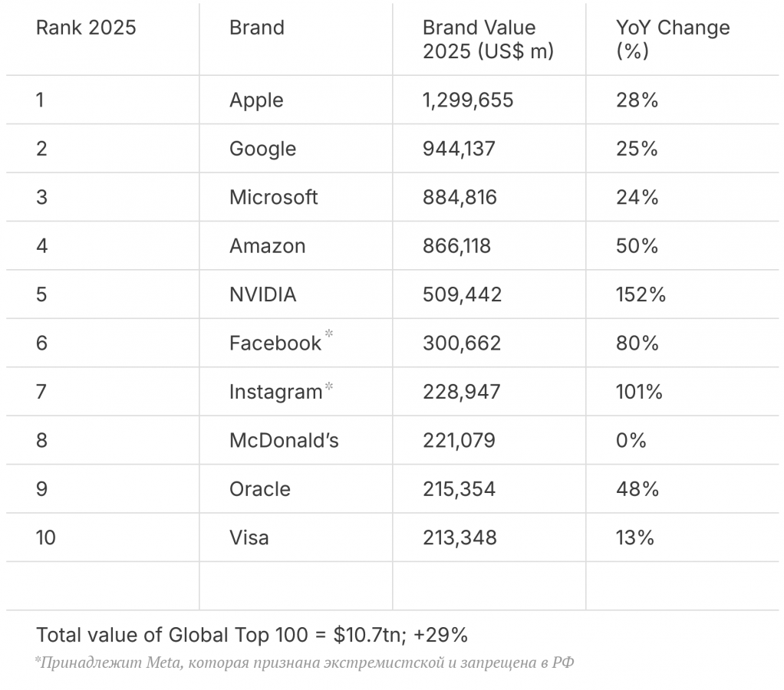Click the Rank 2025 column header
This screenshot has width=784, height=690.
tap(86, 28)
